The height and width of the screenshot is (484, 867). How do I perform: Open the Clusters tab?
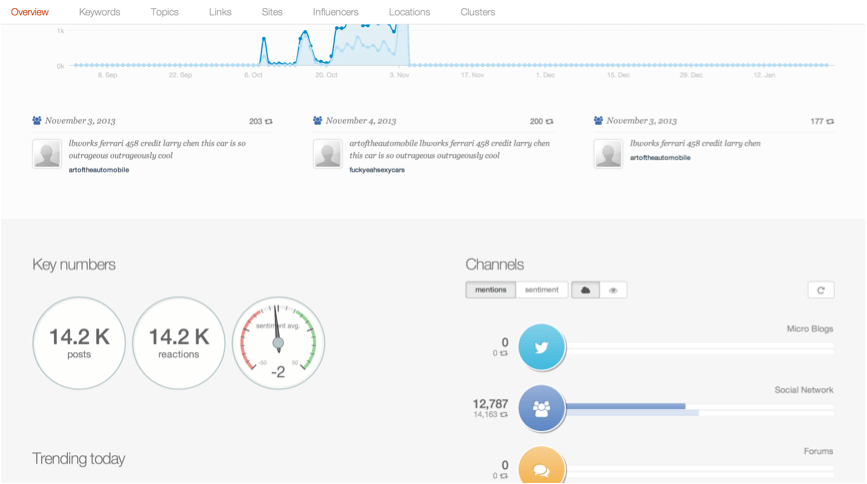point(477,12)
